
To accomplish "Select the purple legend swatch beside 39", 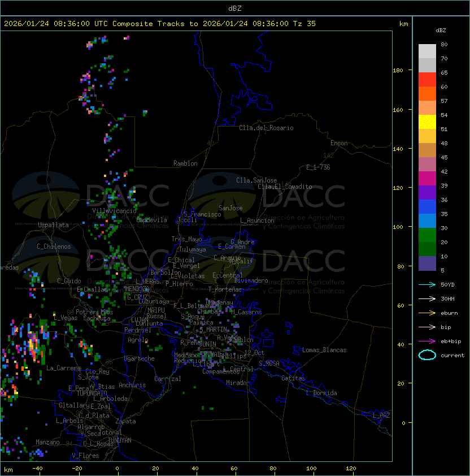I will point(427,192).
